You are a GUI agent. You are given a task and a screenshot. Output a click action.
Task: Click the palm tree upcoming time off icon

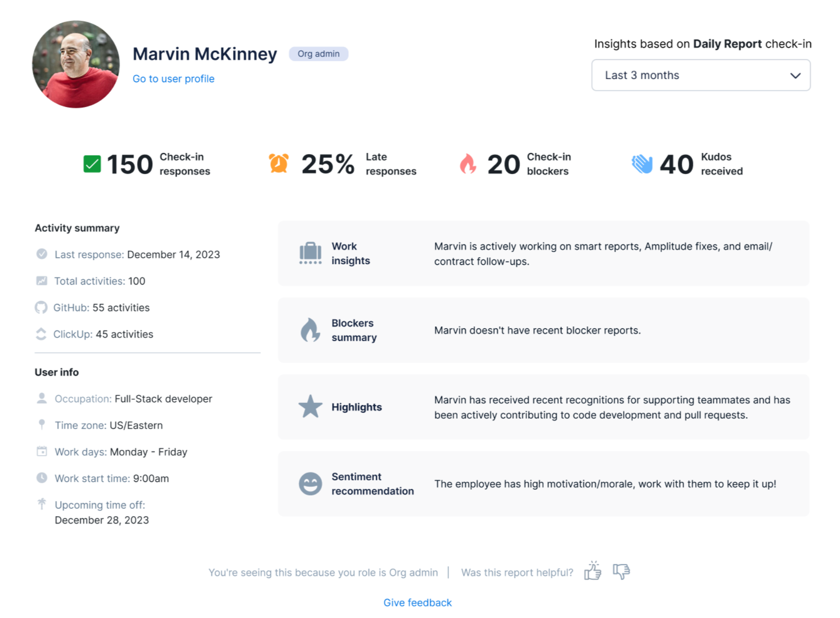[x=42, y=504]
